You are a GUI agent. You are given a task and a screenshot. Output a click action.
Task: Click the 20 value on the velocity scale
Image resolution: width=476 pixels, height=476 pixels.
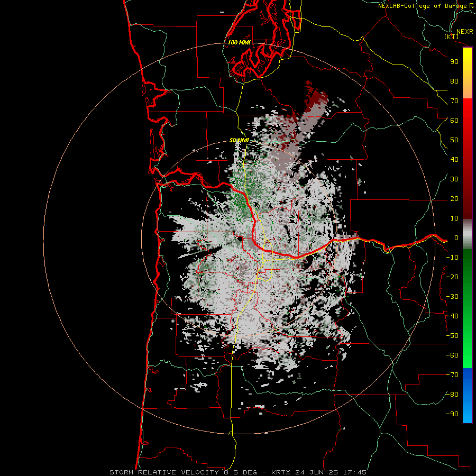[x=454, y=199]
